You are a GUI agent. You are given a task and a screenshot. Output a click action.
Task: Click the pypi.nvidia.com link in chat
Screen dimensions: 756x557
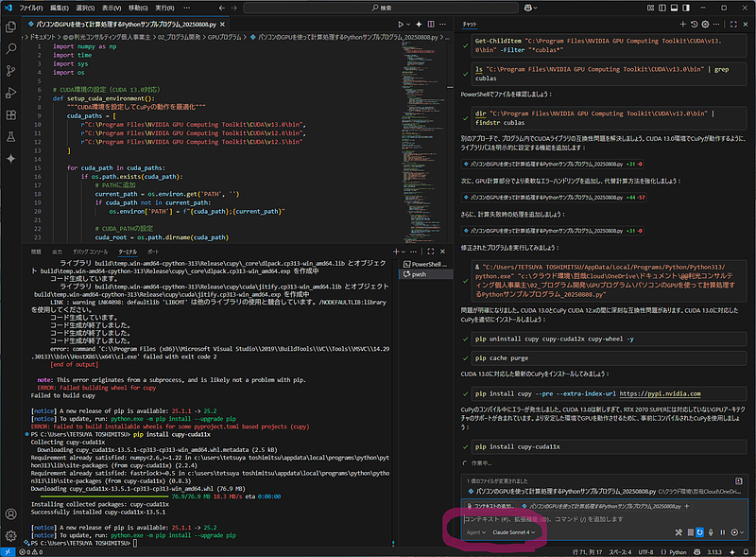point(661,393)
